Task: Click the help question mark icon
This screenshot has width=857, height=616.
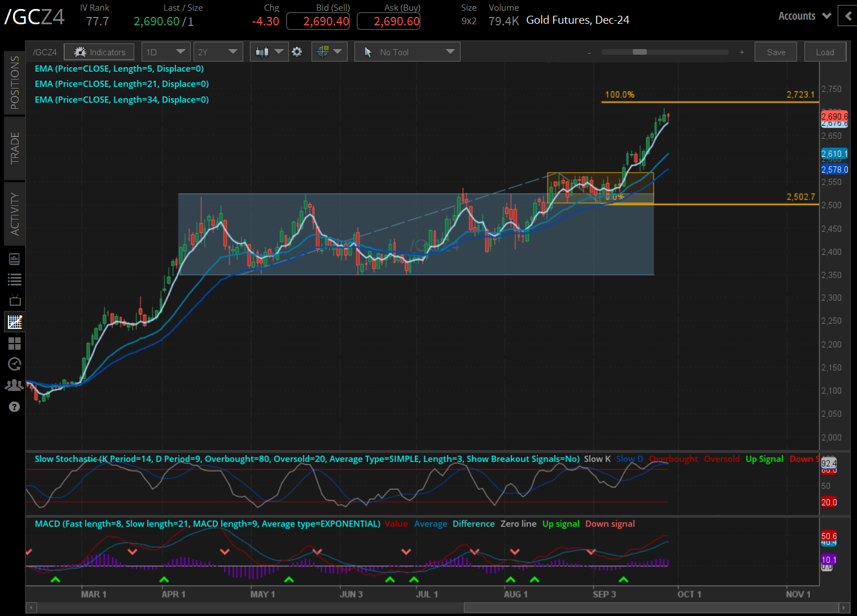Action: tap(15, 406)
